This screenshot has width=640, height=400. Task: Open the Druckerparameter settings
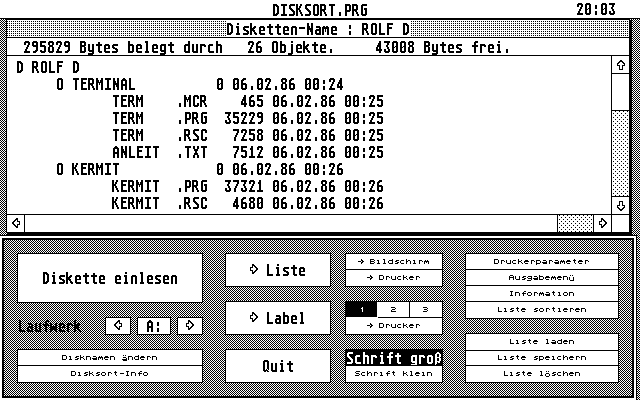pos(541,261)
